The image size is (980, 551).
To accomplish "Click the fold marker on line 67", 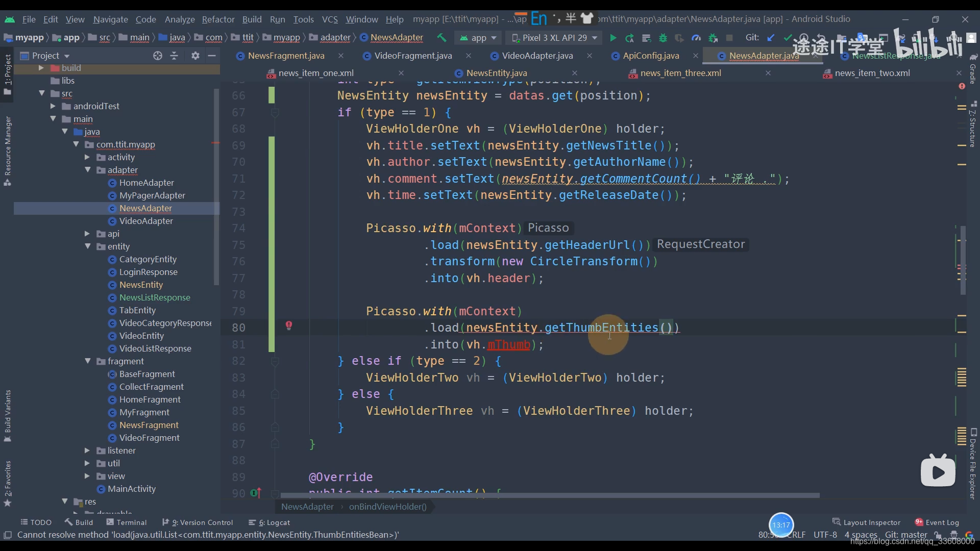I will pos(275,112).
